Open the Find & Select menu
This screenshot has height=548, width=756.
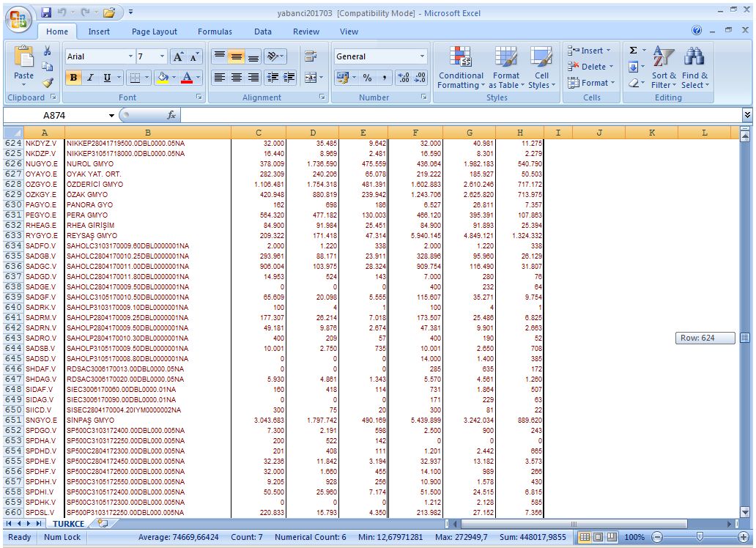(694, 67)
